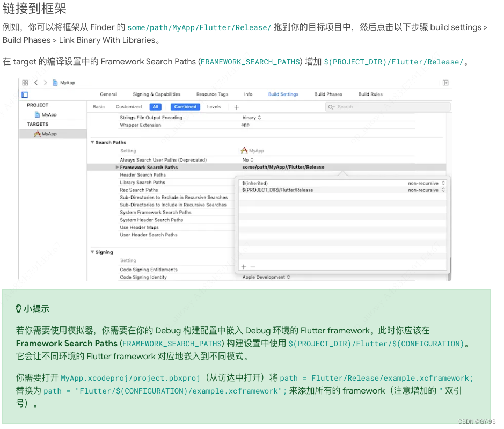Choose the Combined view mode
The width and height of the screenshot is (504, 429).
pyautogui.click(x=185, y=107)
